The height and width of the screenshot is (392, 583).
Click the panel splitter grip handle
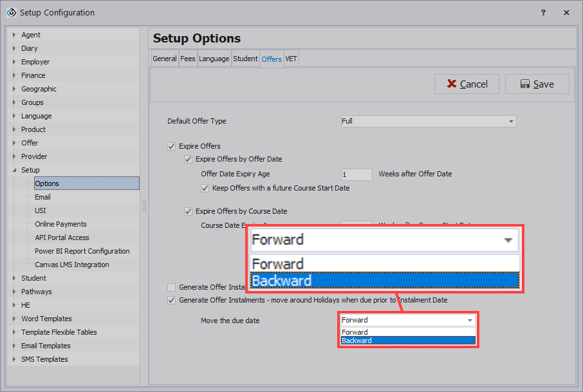pos(144,206)
